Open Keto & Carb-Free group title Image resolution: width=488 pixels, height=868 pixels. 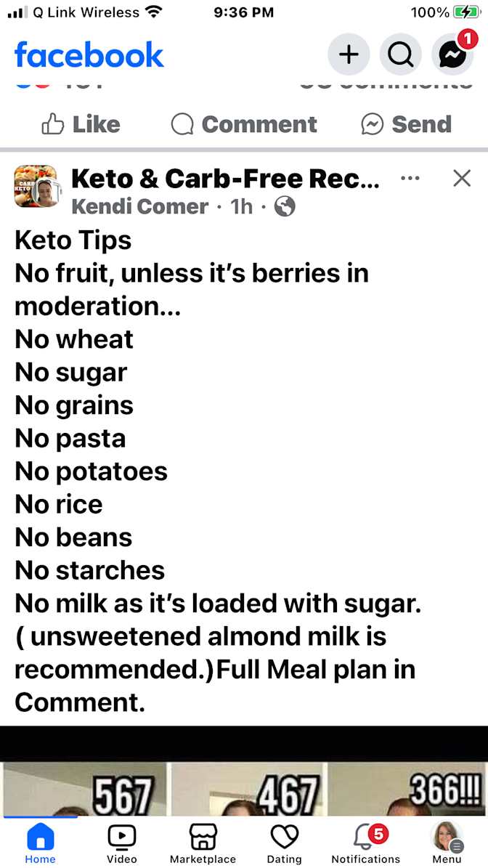point(226,178)
